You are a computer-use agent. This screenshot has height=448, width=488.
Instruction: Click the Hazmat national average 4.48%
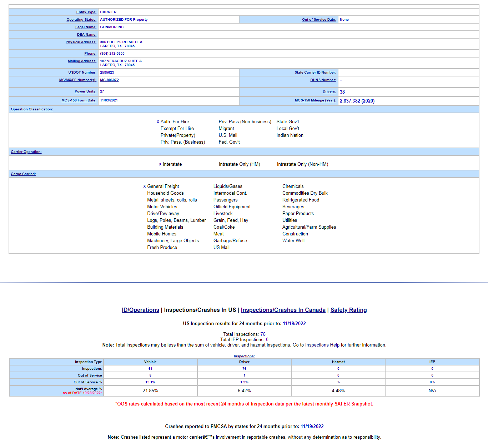[x=338, y=391]
